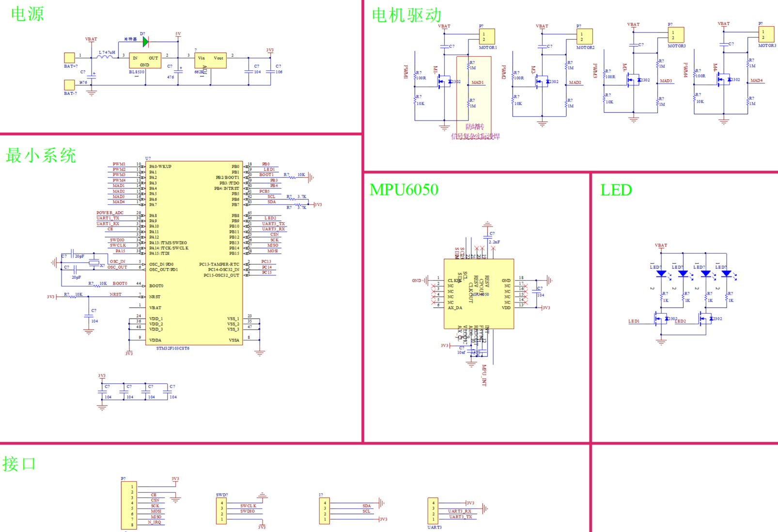Select the SWD? connector block
This screenshot has height=532, width=778.
point(221,512)
